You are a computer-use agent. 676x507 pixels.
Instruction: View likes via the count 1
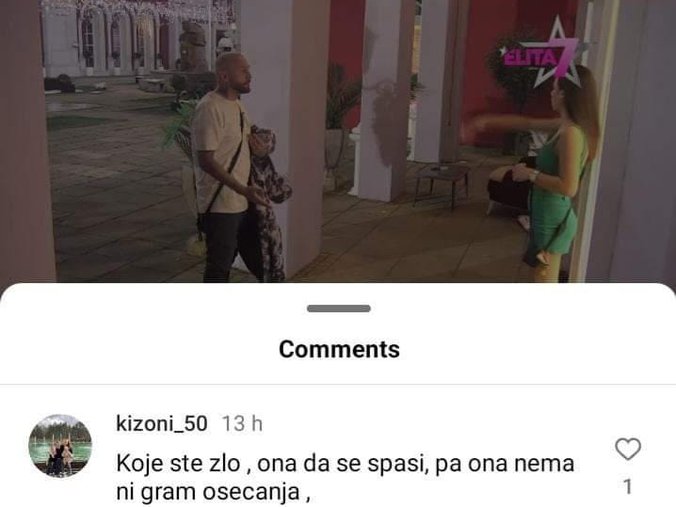(628, 486)
